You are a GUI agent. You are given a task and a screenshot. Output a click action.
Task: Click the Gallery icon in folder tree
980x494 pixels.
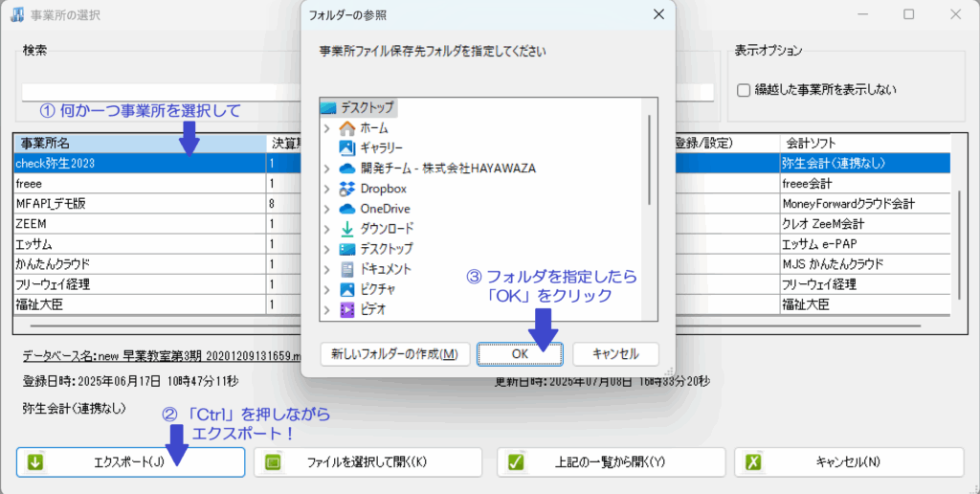[x=346, y=148]
